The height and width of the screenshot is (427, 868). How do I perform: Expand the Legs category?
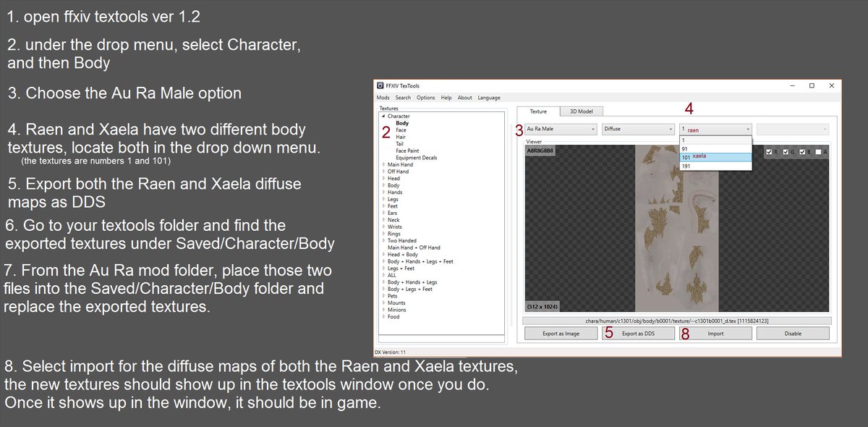[x=383, y=199]
